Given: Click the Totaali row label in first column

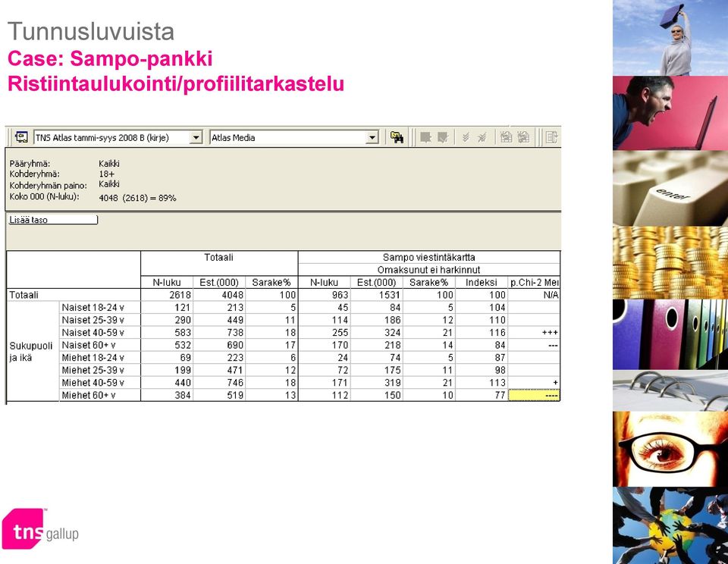Looking at the screenshot, I should (24, 295).
